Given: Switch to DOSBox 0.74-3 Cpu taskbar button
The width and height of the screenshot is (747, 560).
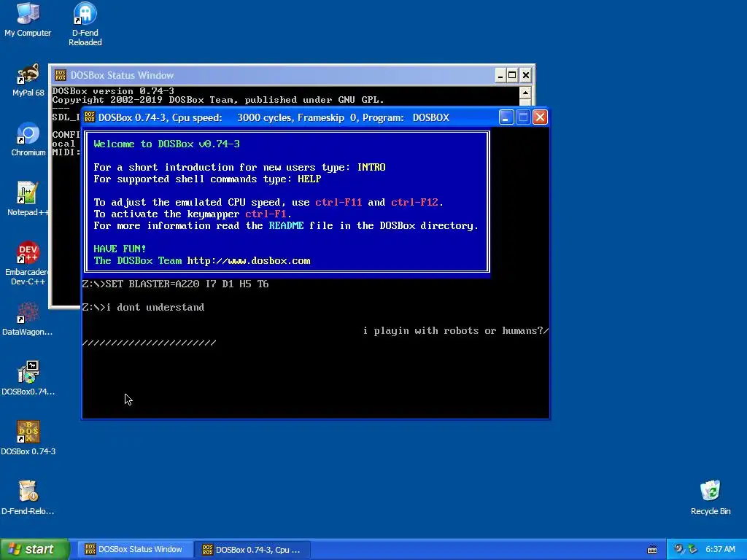Looking at the screenshot, I should coord(252,549).
